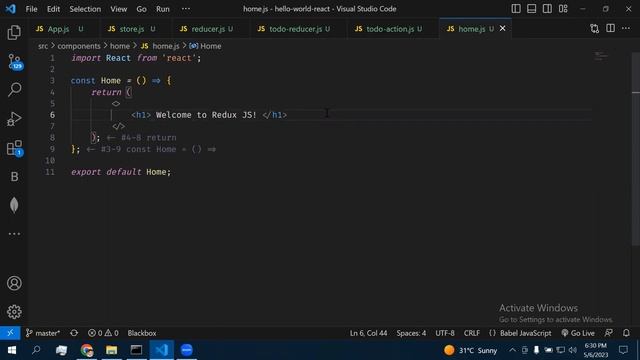This screenshot has height=360, width=640.
Task: Open Windows Start menu
Action: tap(11, 350)
